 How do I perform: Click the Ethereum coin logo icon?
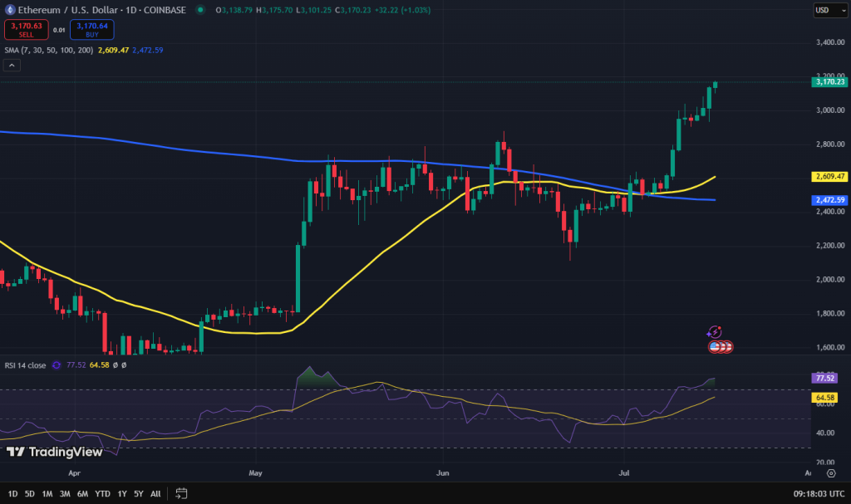point(10,10)
